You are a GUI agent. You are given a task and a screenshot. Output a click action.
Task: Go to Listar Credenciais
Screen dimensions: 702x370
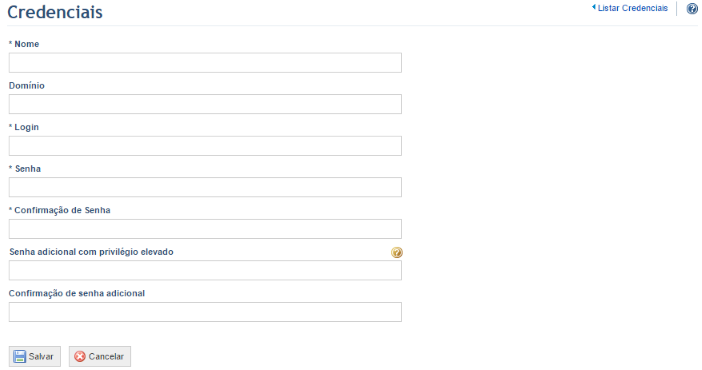(x=633, y=8)
